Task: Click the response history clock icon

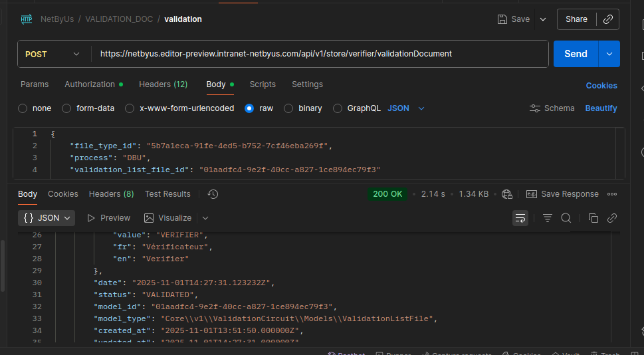Action: [213, 194]
